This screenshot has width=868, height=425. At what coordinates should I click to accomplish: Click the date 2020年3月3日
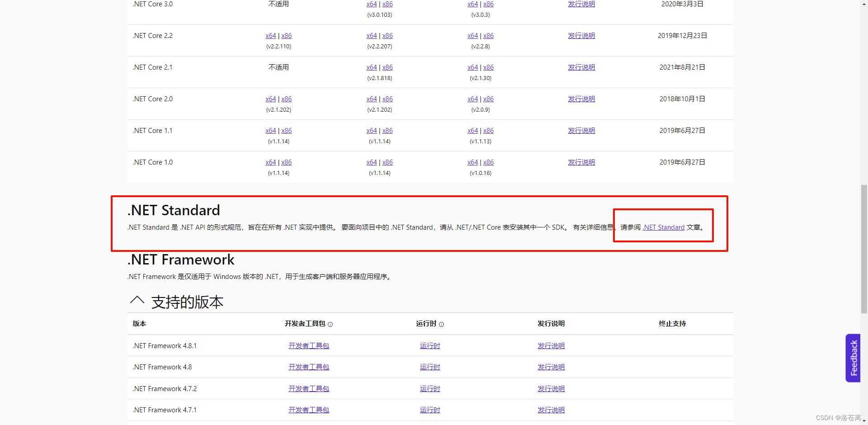(682, 4)
